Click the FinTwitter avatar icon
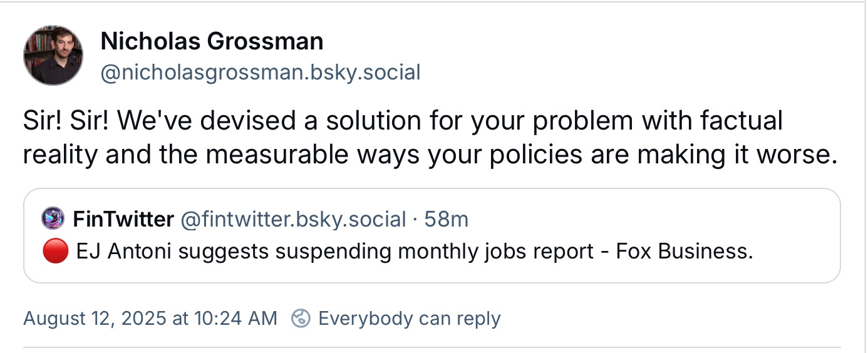 pyautogui.click(x=53, y=219)
